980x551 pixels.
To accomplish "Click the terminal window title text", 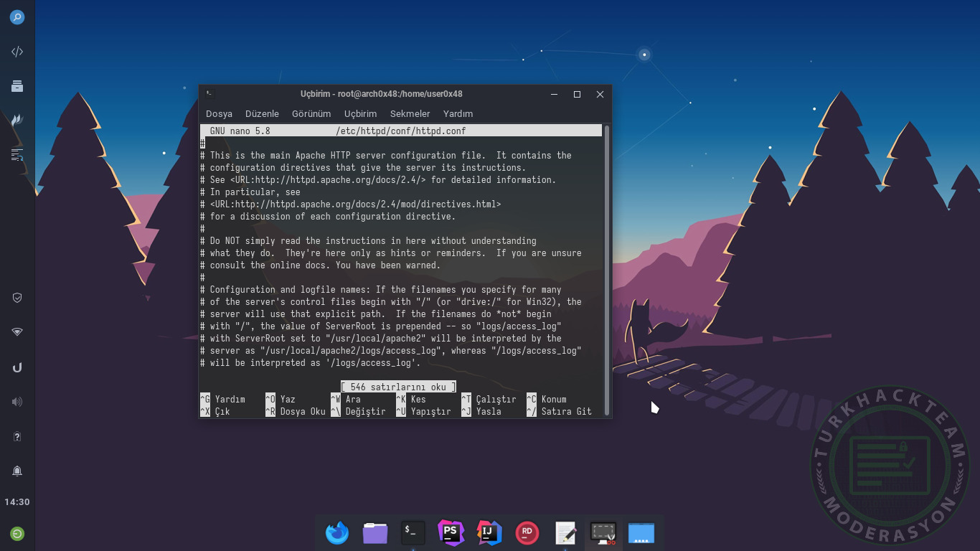I will tap(381, 94).
